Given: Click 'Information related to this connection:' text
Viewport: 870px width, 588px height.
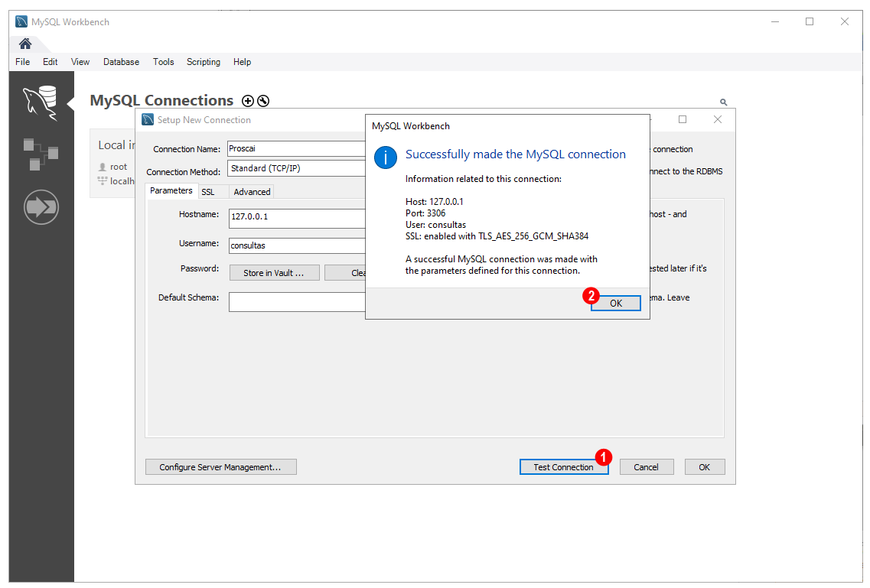Looking at the screenshot, I should point(484,179).
